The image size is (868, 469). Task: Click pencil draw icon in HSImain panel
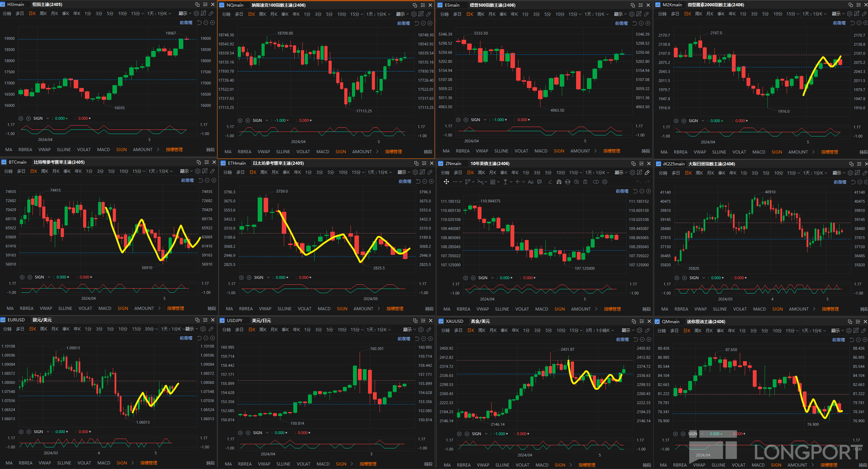pyautogui.click(x=211, y=14)
